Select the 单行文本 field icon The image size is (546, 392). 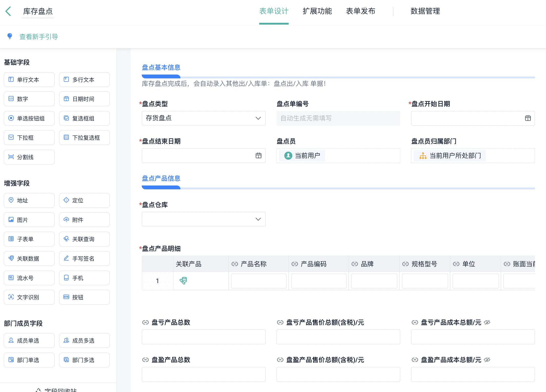point(29,79)
